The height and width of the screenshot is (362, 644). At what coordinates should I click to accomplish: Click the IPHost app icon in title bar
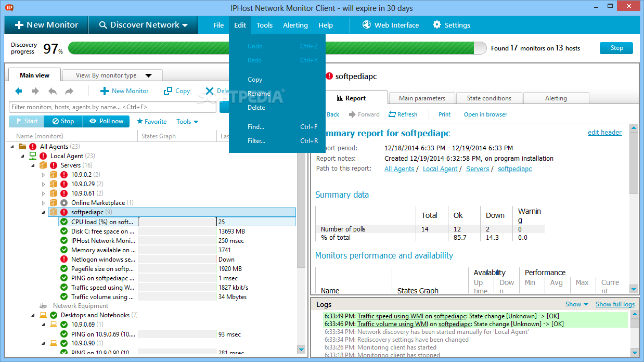(9, 8)
